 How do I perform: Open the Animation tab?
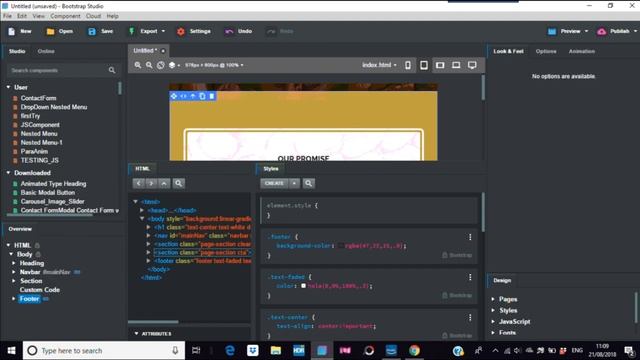click(x=582, y=51)
